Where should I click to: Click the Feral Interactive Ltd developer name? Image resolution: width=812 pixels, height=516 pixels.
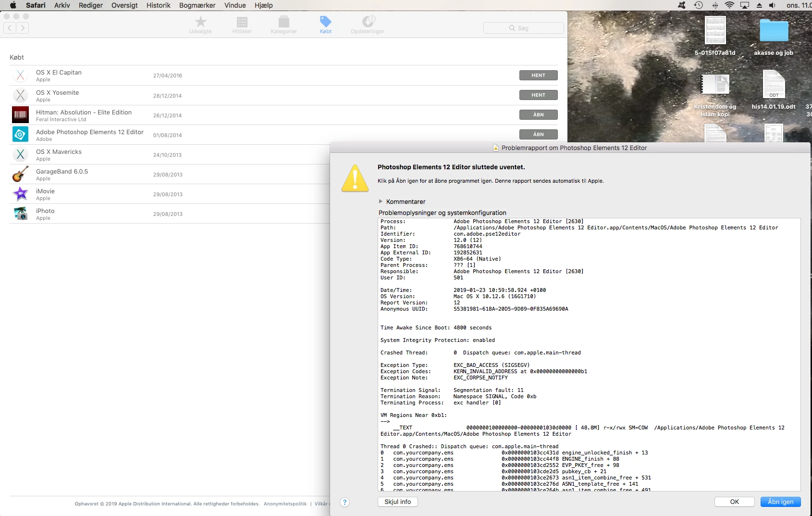61,120
